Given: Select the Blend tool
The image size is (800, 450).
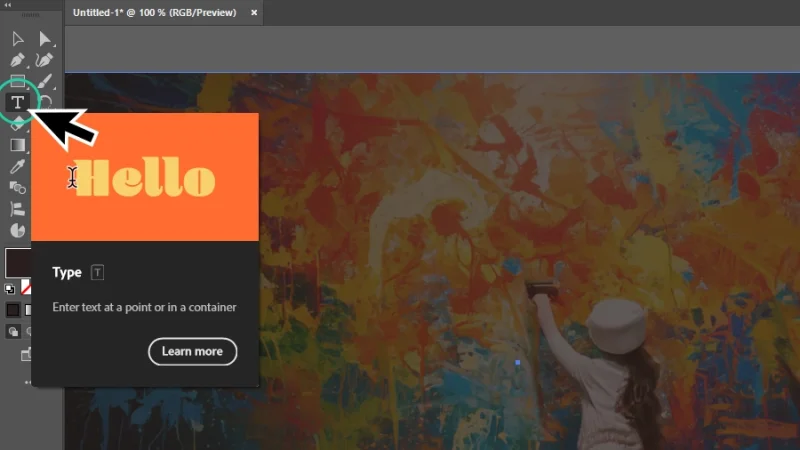Looking at the screenshot, I should pyautogui.click(x=17, y=187).
